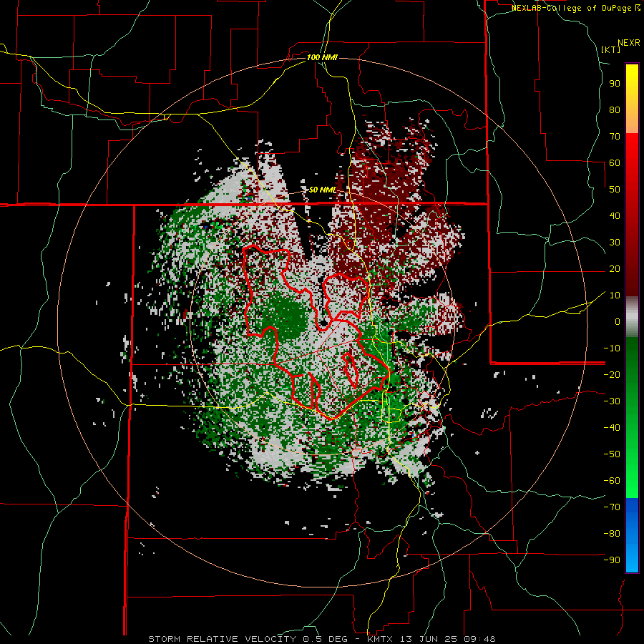Click the -40 value on velocity scale
This screenshot has width=644, height=644.
(612, 428)
